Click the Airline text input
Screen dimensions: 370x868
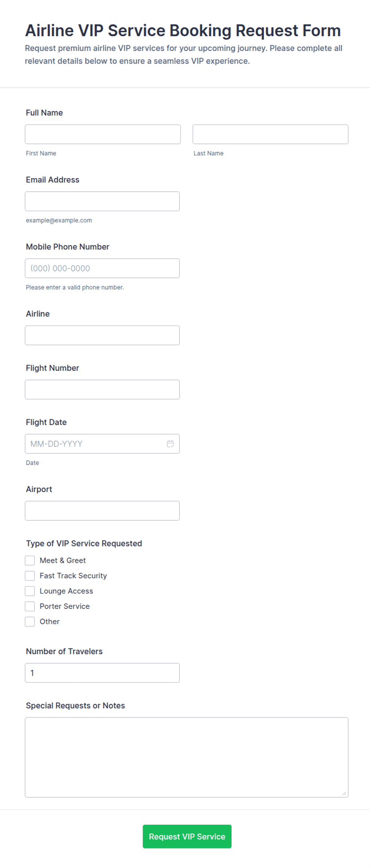[102, 335]
